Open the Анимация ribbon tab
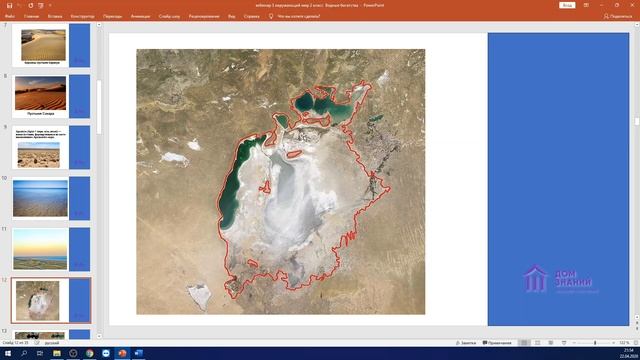The height and width of the screenshot is (360, 640). (140, 16)
